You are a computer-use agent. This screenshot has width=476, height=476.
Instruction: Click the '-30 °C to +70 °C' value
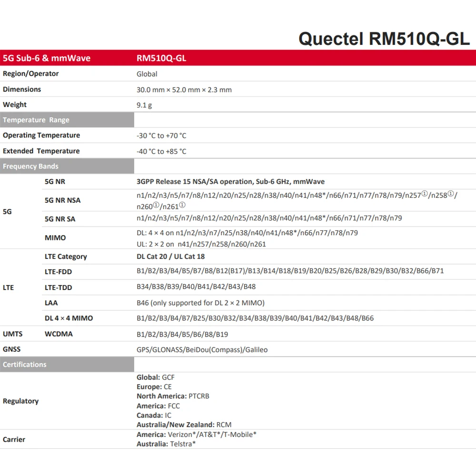click(161, 136)
